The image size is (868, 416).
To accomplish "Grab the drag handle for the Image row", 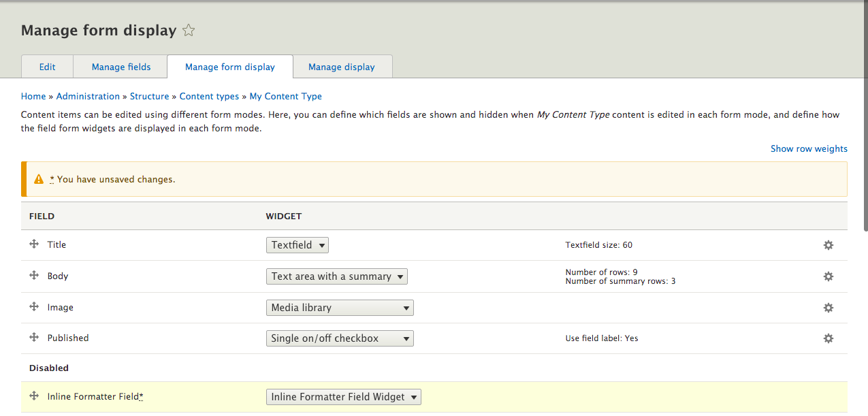I will [x=33, y=307].
